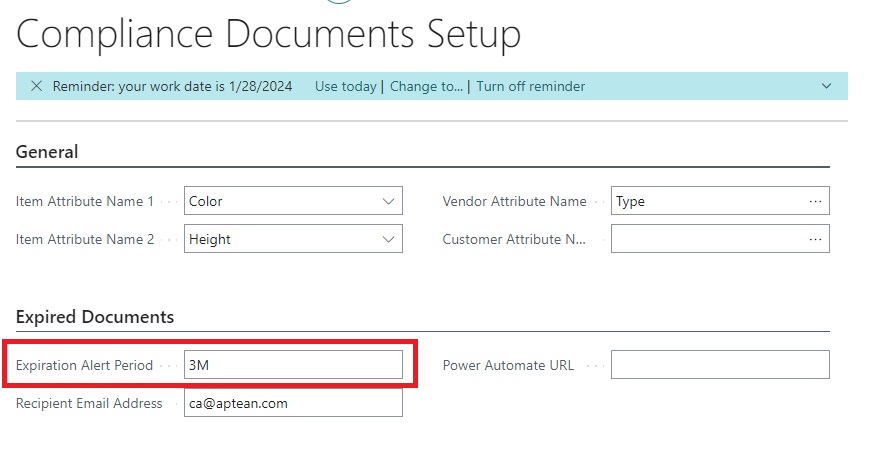877x454 pixels.
Task: Collapse the General section heading
Action: [47, 152]
